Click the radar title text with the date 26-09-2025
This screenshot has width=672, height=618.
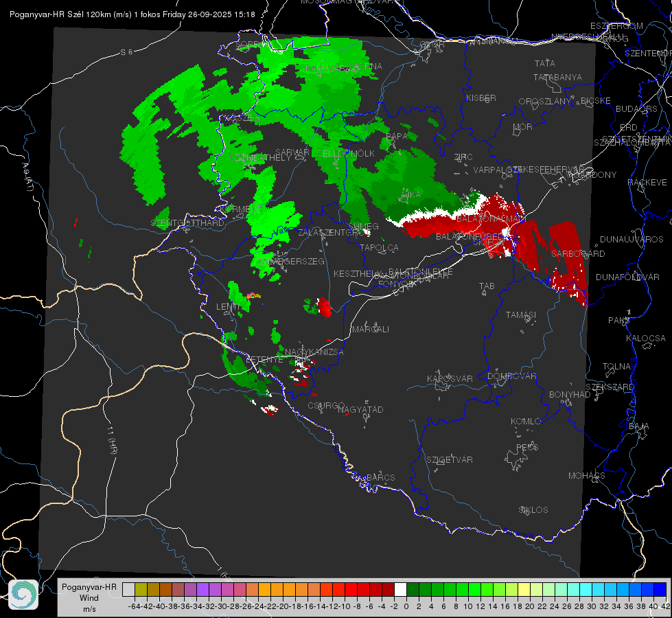click(x=132, y=14)
